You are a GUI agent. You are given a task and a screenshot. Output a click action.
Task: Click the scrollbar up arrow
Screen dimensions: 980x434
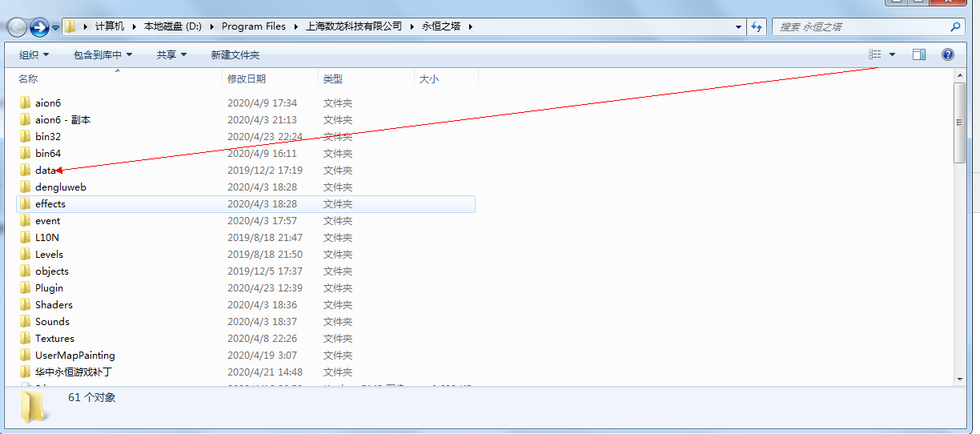click(960, 74)
